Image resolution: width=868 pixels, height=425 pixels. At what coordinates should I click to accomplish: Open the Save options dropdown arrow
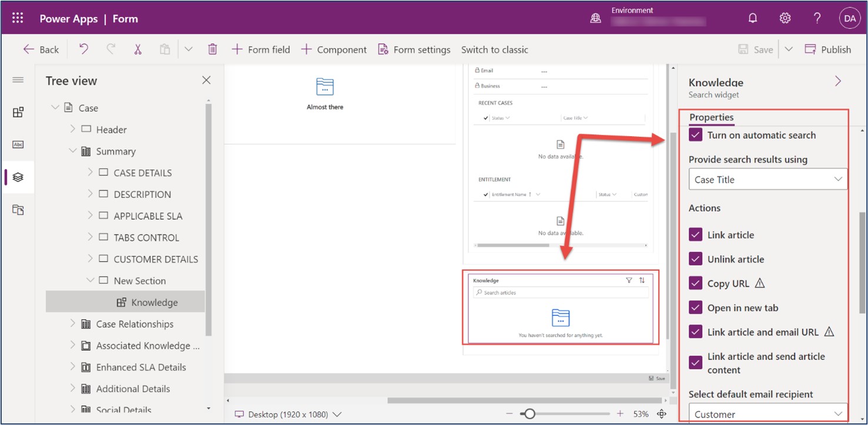[789, 49]
